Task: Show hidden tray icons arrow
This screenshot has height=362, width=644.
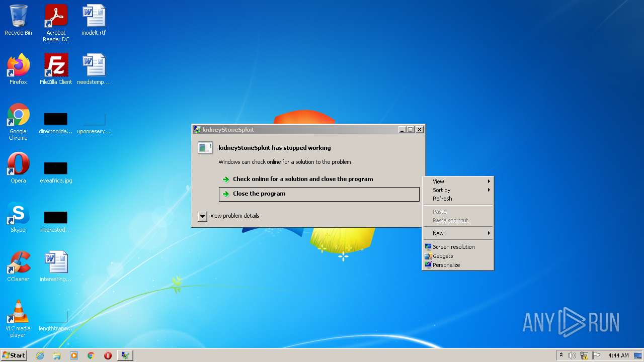Action: [x=561, y=355]
